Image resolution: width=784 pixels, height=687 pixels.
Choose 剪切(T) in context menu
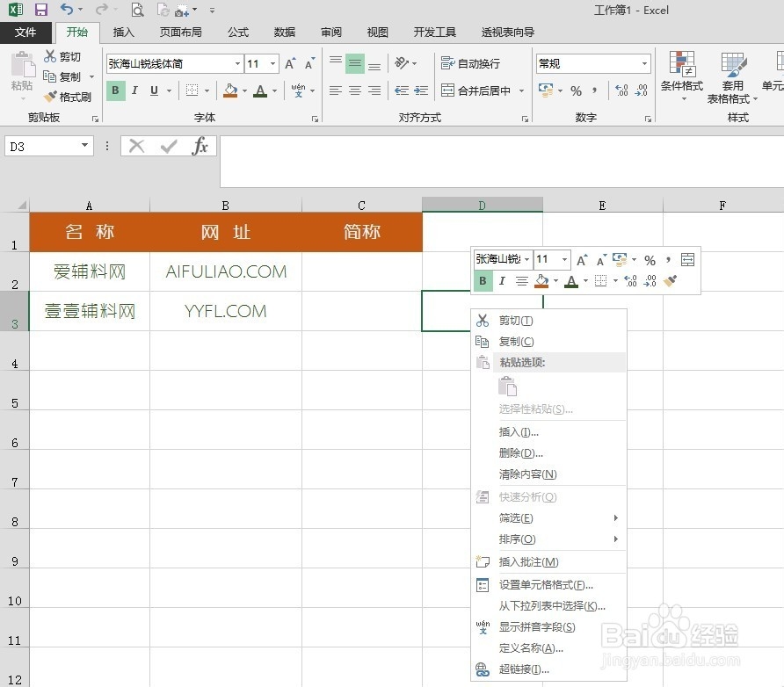[549, 321]
